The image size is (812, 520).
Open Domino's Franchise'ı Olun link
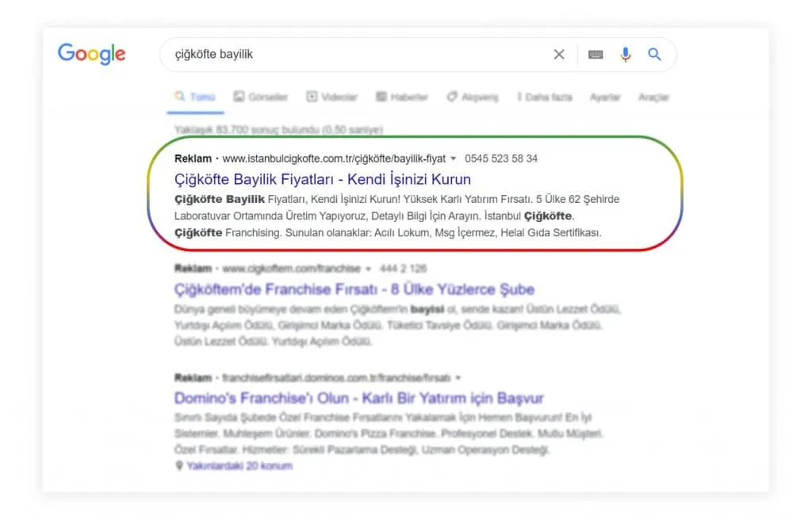[358, 398]
